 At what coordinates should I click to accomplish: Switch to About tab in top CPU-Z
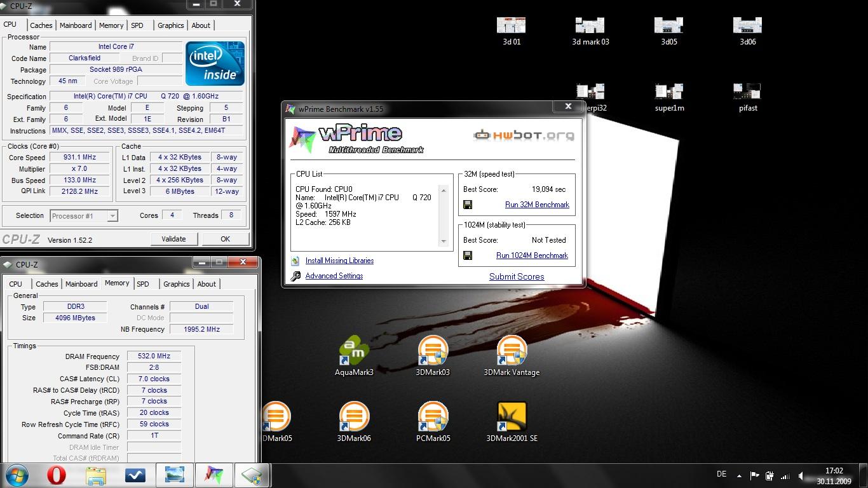click(x=201, y=25)
